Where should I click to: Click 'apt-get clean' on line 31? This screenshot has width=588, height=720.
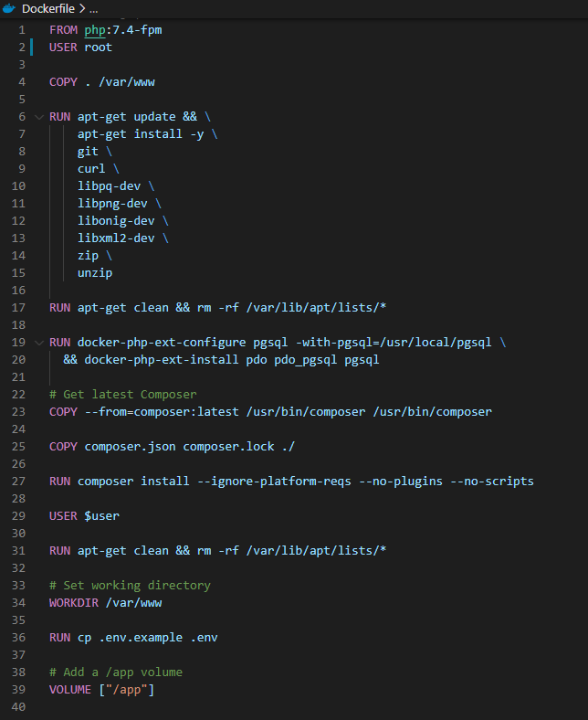pyautogui.click(x=123, y=551)
